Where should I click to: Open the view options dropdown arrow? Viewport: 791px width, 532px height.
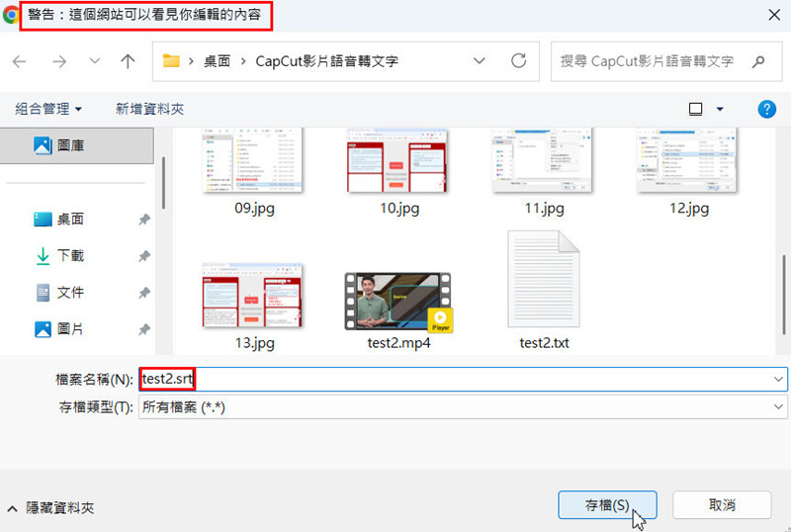(x=720, y=109)
